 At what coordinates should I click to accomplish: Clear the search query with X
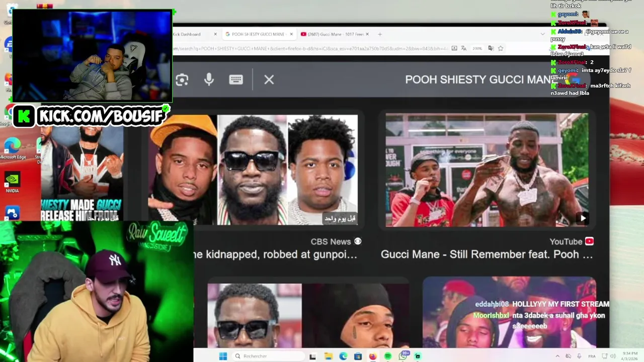(x=269, y=79)
